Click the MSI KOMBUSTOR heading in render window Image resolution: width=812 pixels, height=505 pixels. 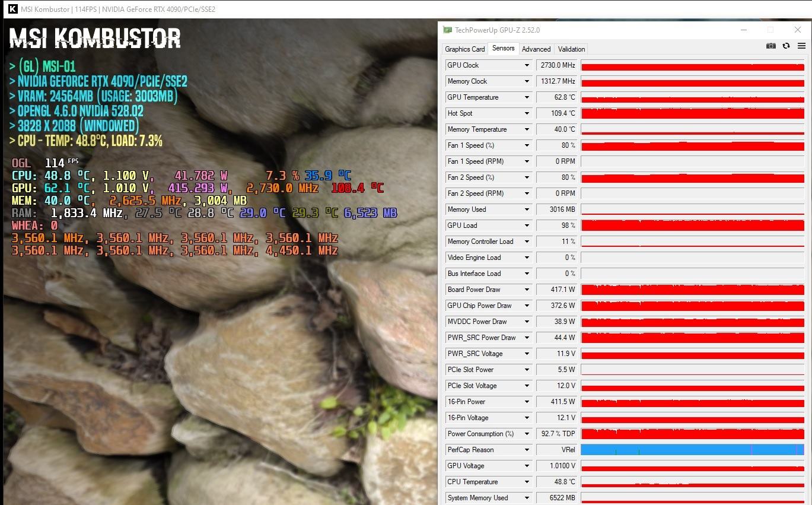pyautogui.click(x=95, y=39)
